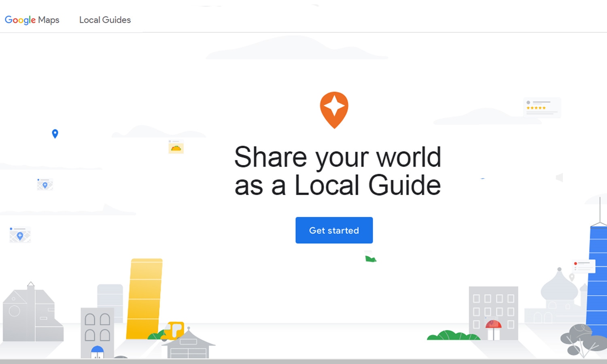The image size is (607, 364).
Task: Open the Local Guides navigation item
Action: (x=105, y=20)
